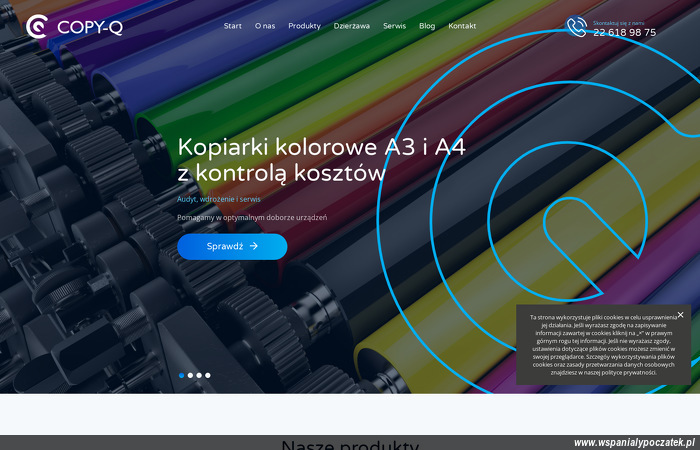
Task: Go to Produkty
Action: [304, 26]
